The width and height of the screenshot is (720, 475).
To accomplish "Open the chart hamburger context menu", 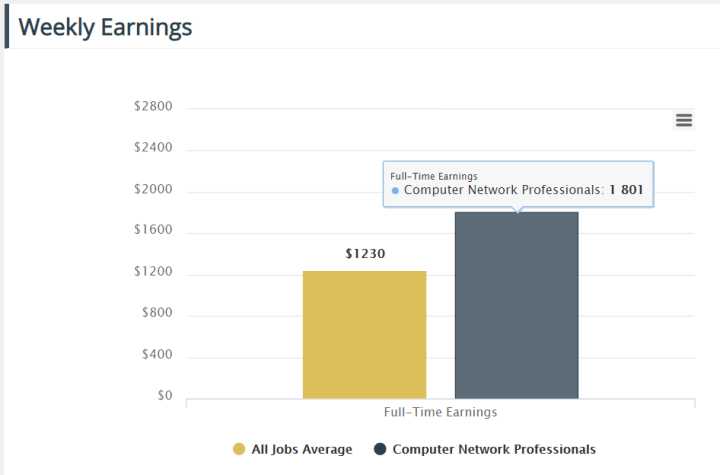I will (684, 120).
